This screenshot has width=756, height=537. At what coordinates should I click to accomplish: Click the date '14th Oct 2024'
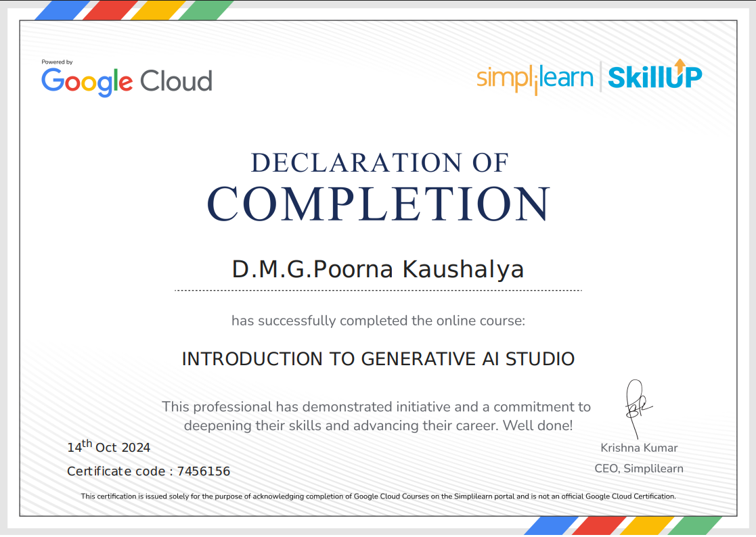pyautogui.click(x=109, y=446)
